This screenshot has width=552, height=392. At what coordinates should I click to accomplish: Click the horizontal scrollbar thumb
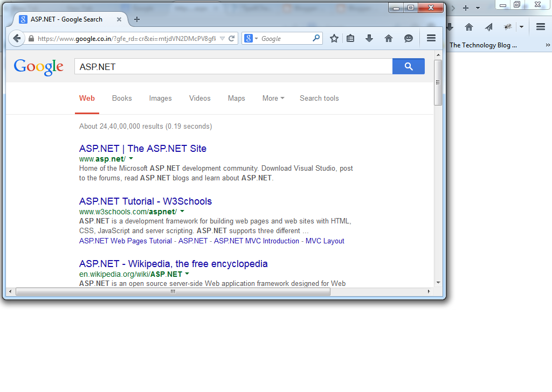click(x=173, y=291)
